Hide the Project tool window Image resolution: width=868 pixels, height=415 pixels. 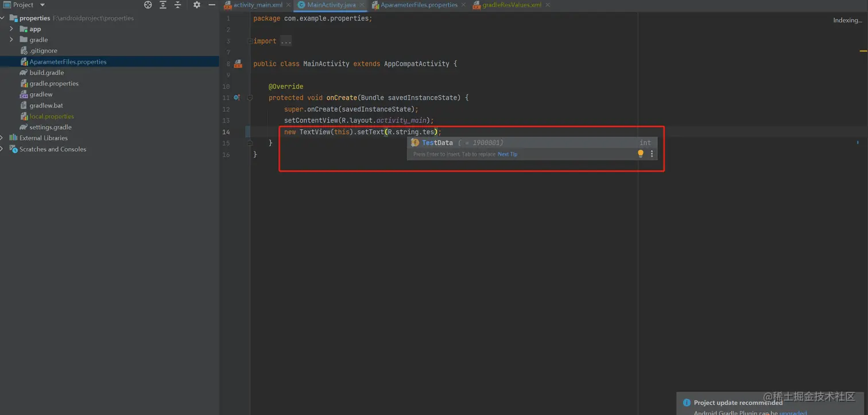pyautogui.click(x=212, y=5)
